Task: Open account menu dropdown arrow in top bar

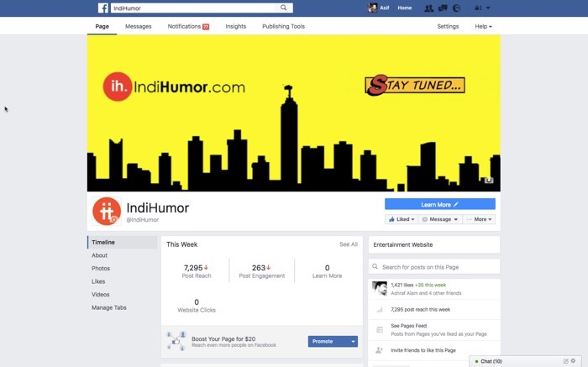Action: [x=488, y=8]
